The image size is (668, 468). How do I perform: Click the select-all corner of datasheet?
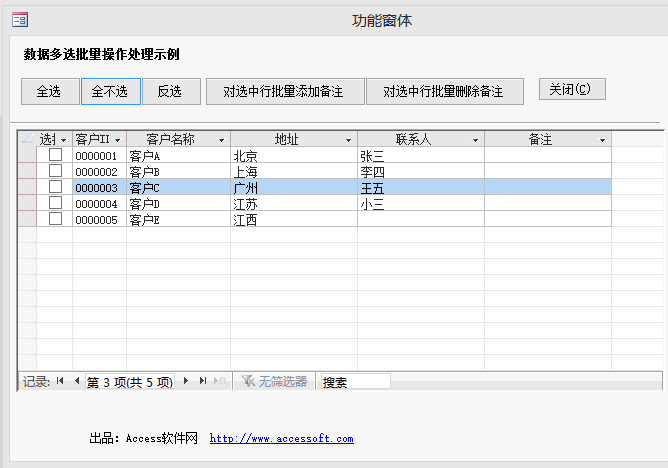tap(27, 139)
